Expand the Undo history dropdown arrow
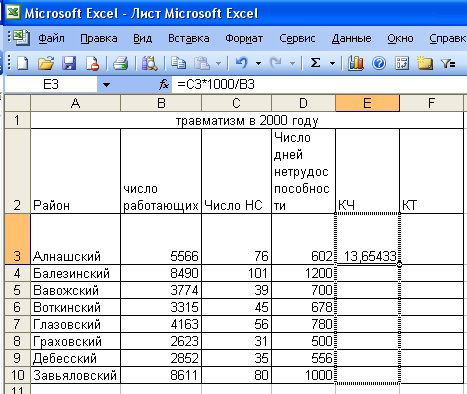The width and height of the screenshot is (467, 394). (258, 63)
